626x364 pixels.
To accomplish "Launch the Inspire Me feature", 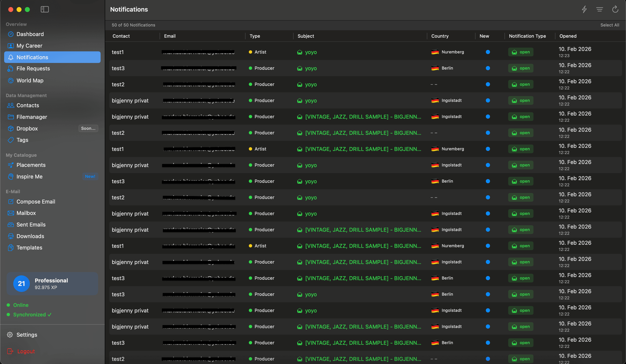I will coord(29,176).
